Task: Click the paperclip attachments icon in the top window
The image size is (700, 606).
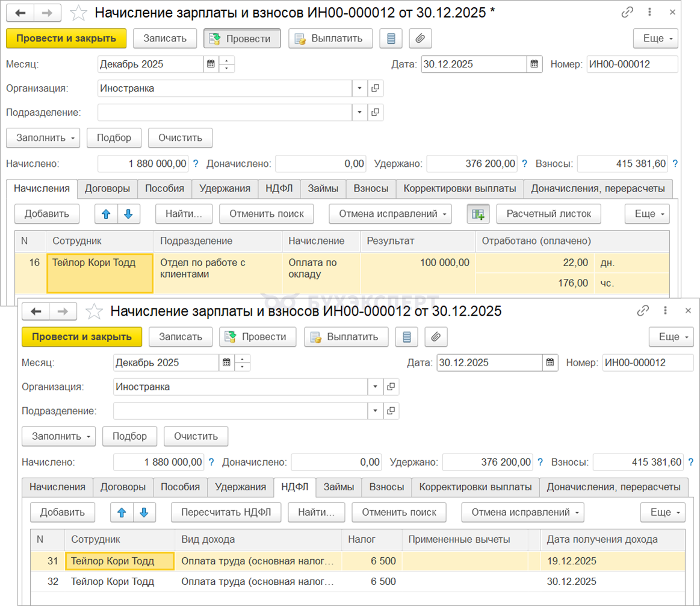Action: (420, 39)
